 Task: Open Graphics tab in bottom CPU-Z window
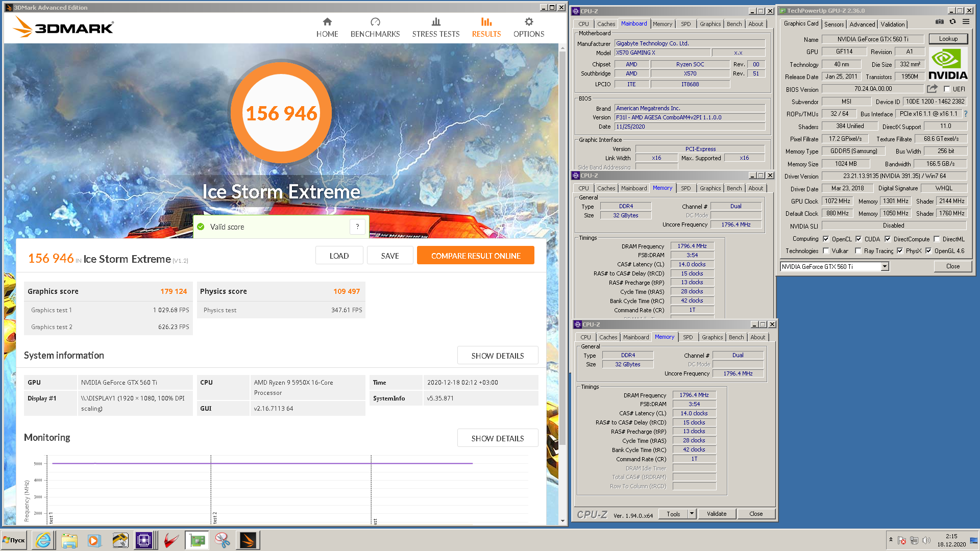pos(712,337)
